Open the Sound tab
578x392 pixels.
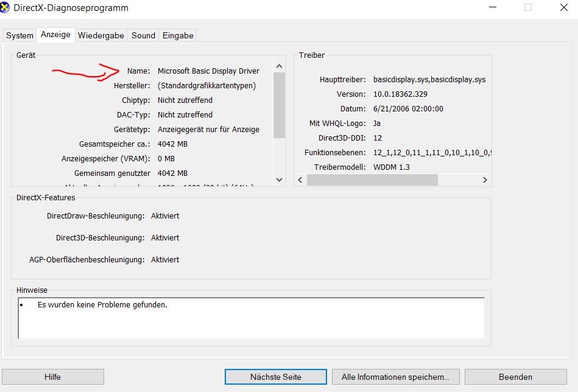[x=143, y=35]
